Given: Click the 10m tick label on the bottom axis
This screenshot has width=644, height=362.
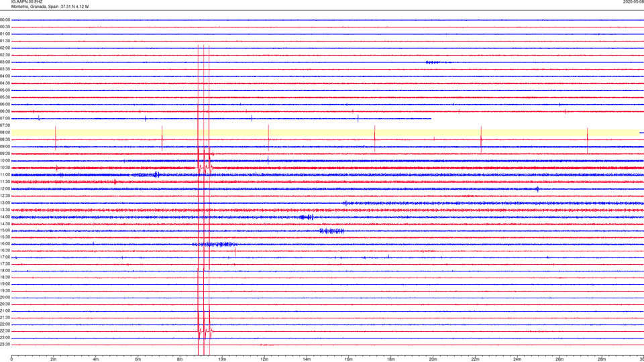Looking at the screenshot, I should (x=222, y=359).
